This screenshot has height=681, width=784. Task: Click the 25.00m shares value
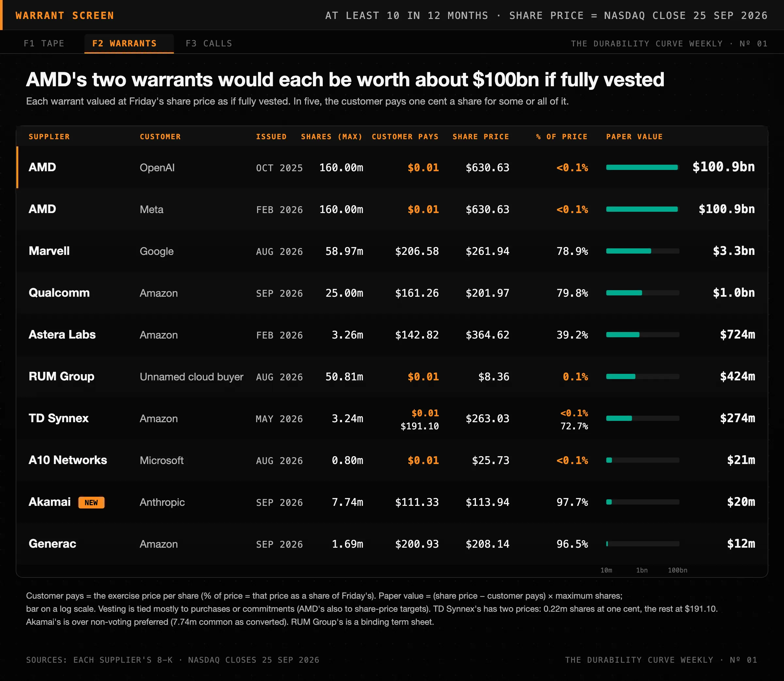[344, 293]
